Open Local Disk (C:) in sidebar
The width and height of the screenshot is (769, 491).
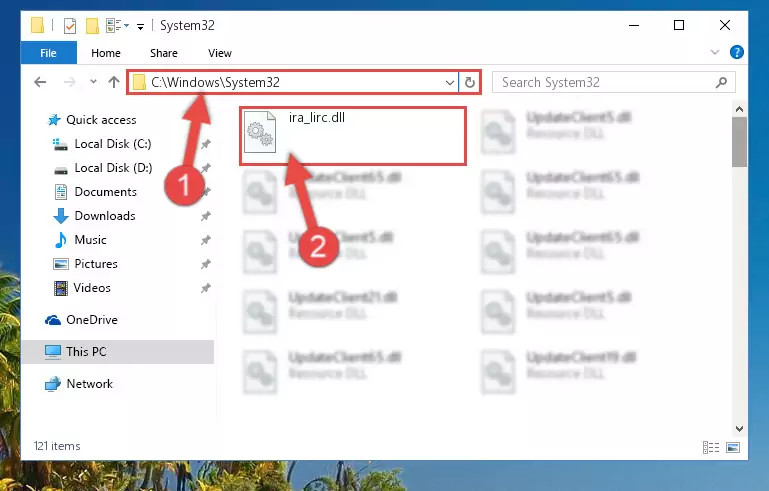(x=112, y=144)
